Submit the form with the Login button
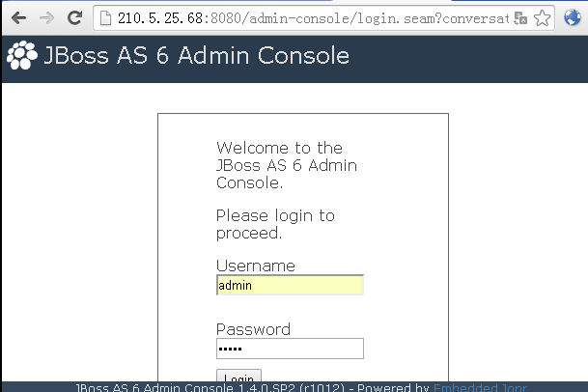 click(x=238, y=376)
